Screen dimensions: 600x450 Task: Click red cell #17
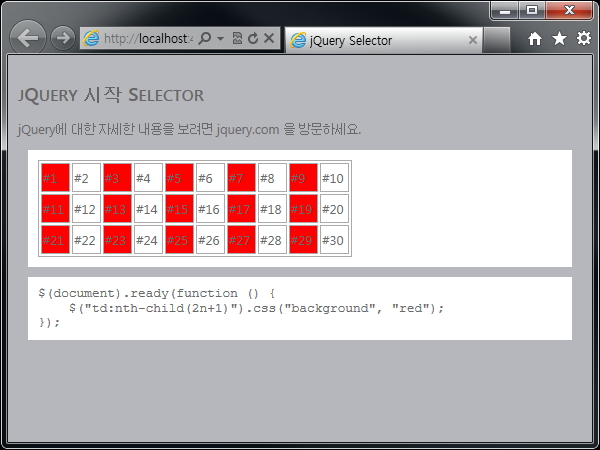[x=241, y=209]
